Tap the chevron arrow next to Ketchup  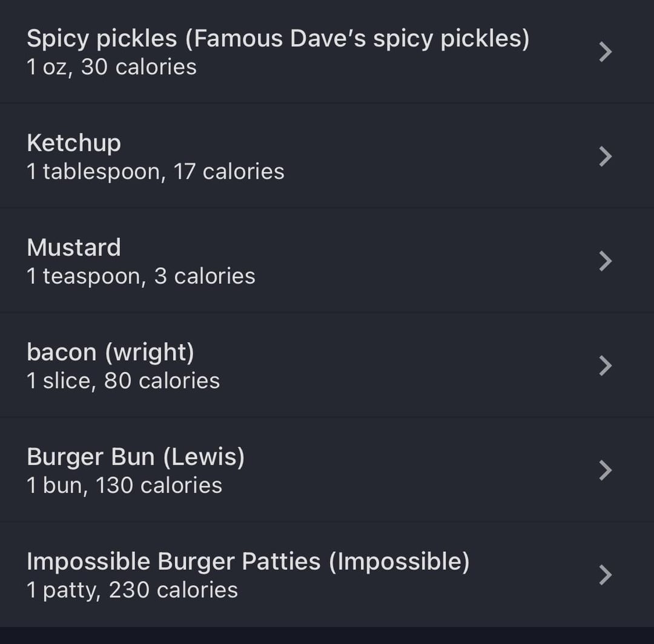605,156
